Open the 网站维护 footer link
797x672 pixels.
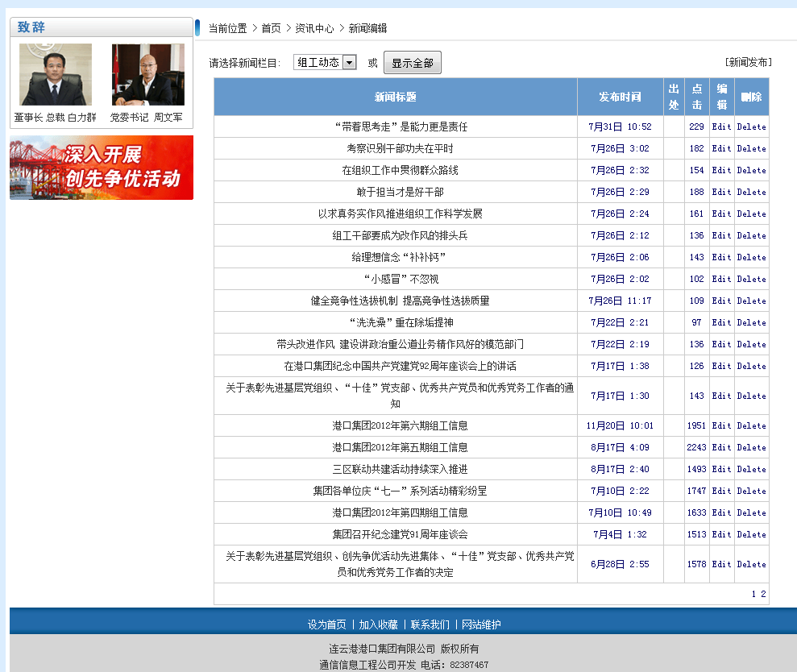click(x=481, y=624)
